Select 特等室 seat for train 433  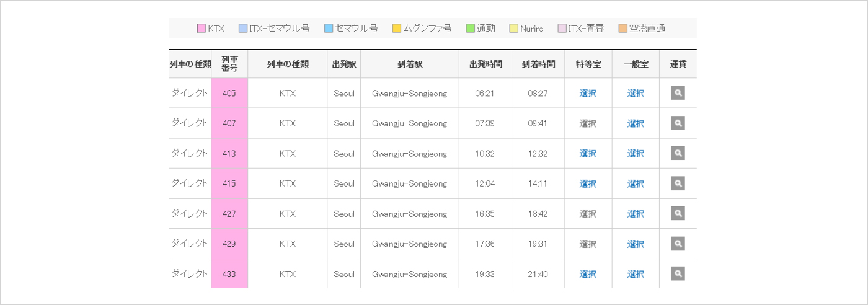pos(588,274)
